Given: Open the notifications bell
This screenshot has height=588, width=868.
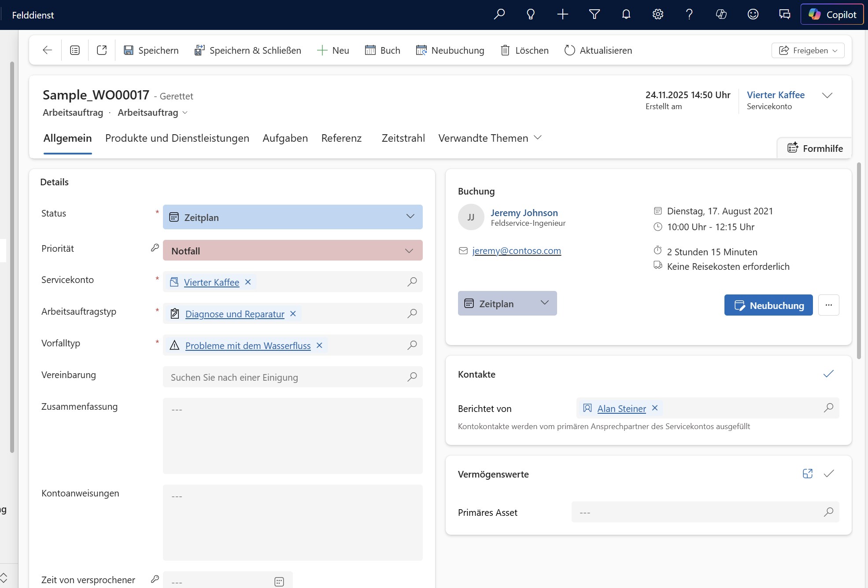Looking at the screenshot, I should (626, 15).
